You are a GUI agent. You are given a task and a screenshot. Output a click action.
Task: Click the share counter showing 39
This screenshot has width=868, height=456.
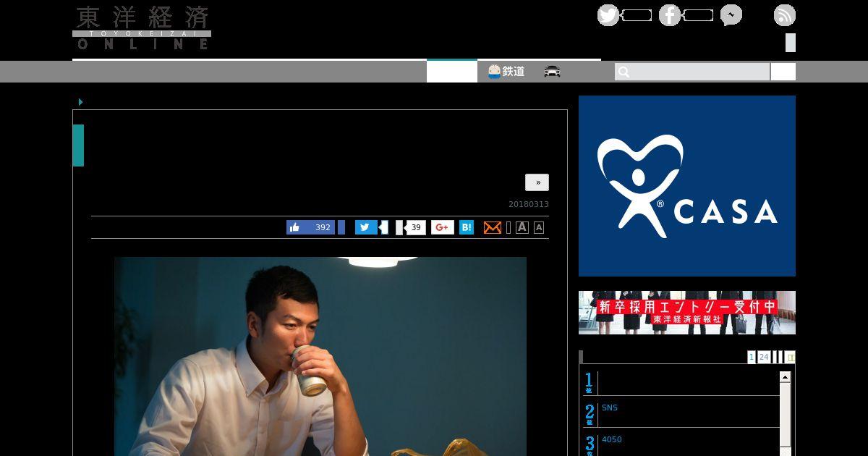point(415,227)
